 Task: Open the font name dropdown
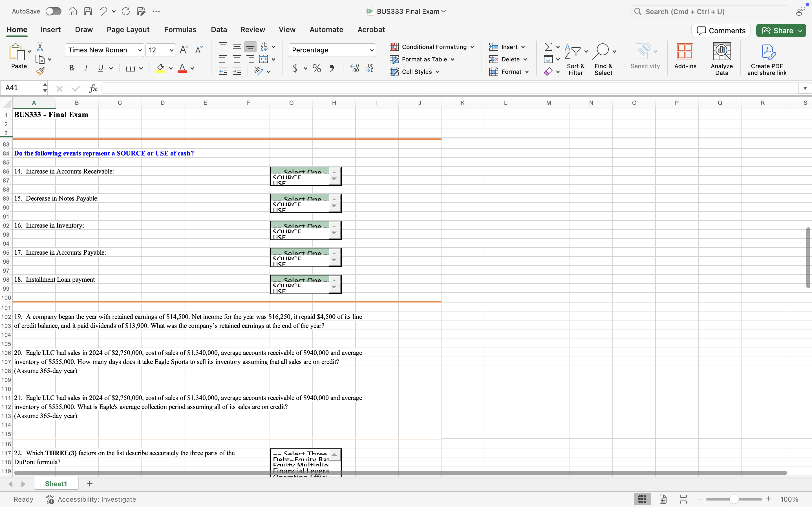coord(140,50)
